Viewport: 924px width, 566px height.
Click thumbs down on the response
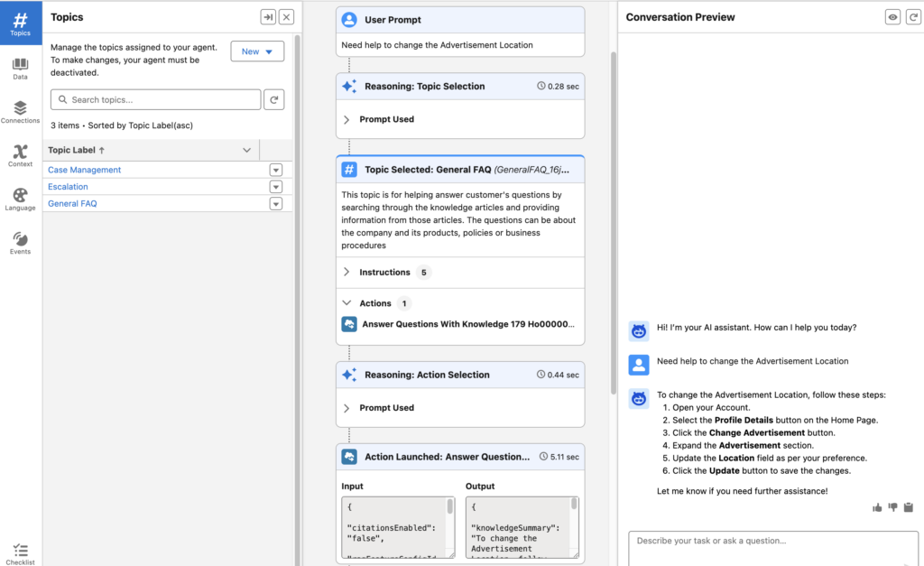coord(893,507)
